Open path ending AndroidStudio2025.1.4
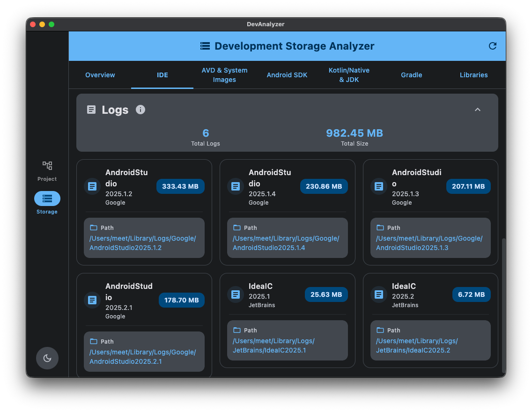532x412 pixels. (286, 243)
